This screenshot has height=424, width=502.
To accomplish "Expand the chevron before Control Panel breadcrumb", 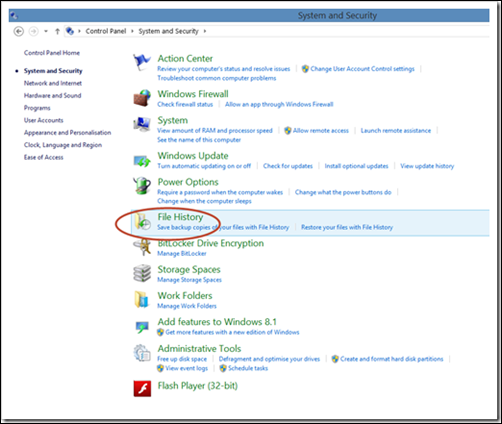I will pyautogui.click(x=80, y=31).
